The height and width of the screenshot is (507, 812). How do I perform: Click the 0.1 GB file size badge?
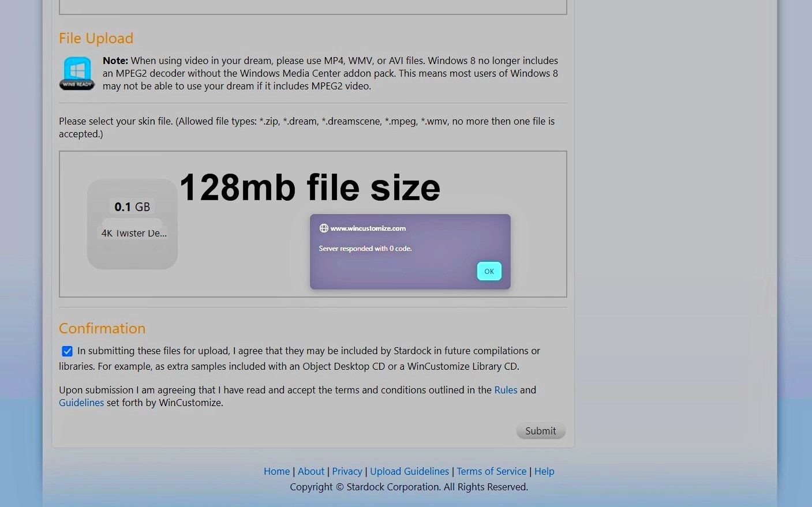132,207
